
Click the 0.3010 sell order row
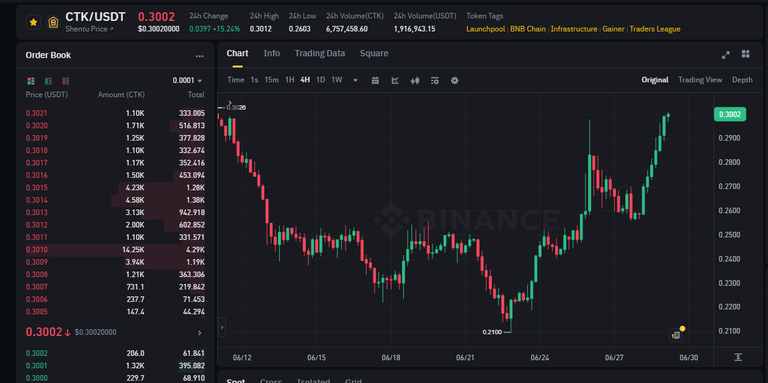[115, 250]
